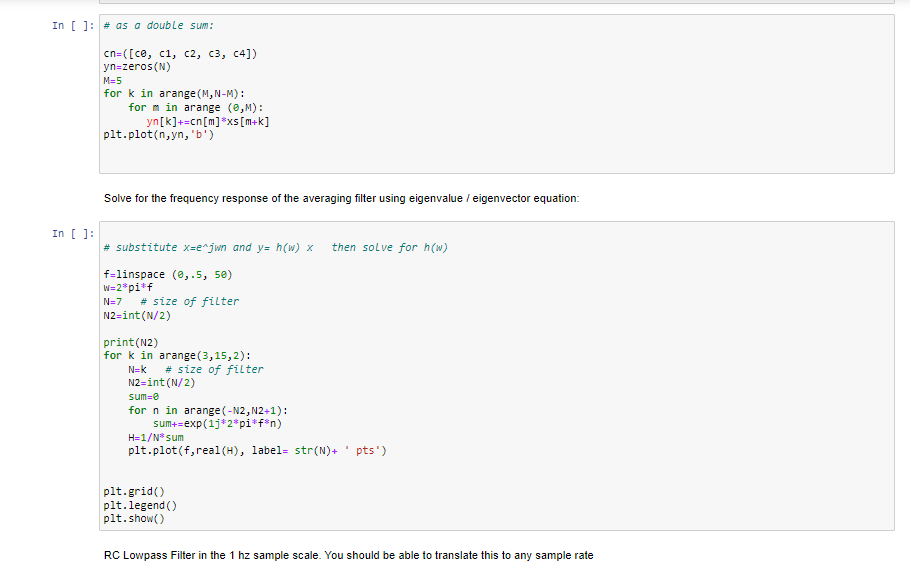Click the 'print(N2)' code line
Screen dimensions: 910x574
131,342
